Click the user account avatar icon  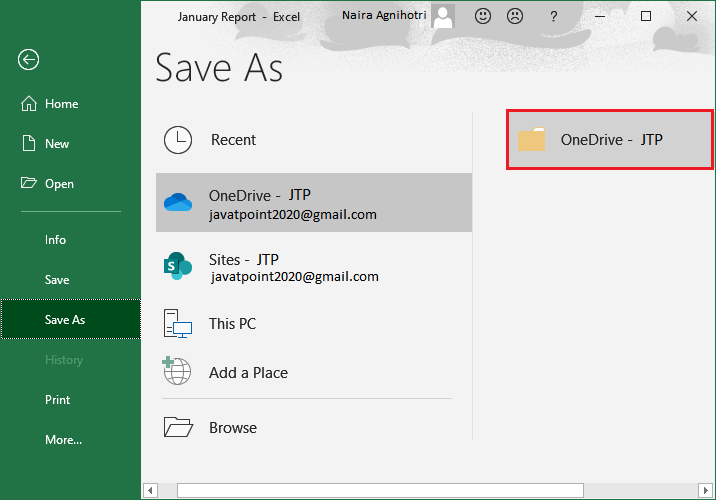tap(442, 16)
